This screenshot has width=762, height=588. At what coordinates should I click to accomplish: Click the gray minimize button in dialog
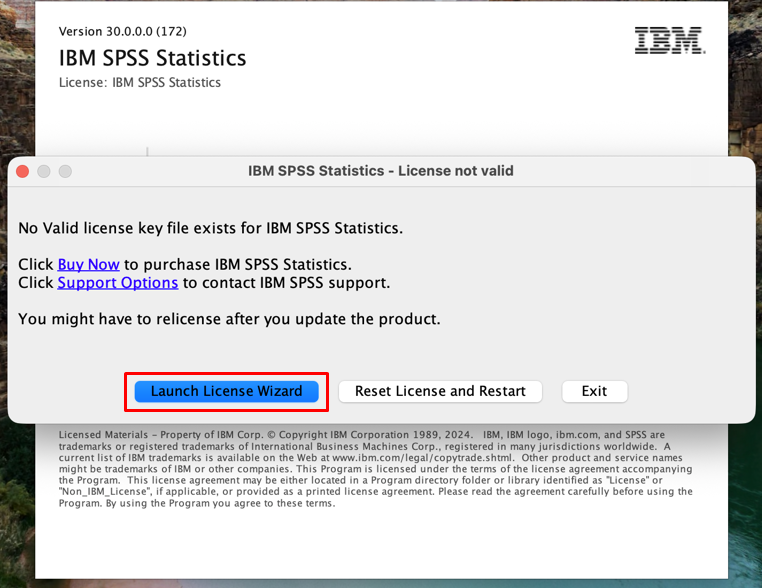coord(44,171)
